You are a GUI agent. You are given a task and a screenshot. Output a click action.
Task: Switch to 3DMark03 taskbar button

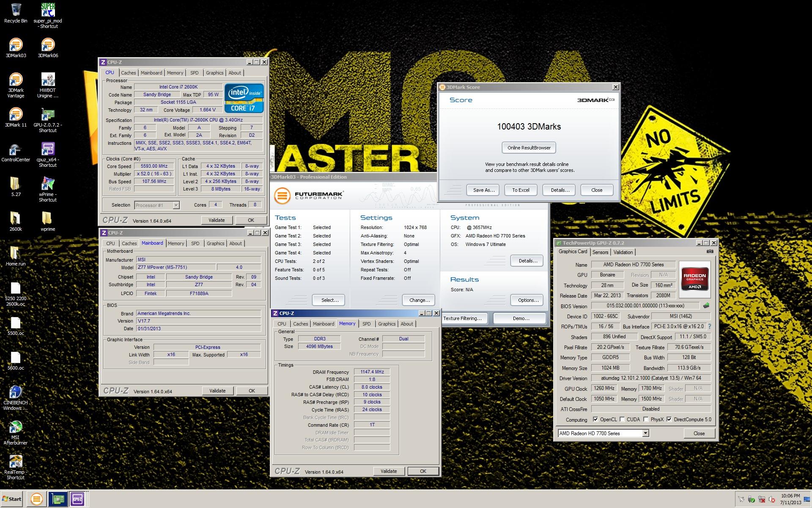(37, 499)
